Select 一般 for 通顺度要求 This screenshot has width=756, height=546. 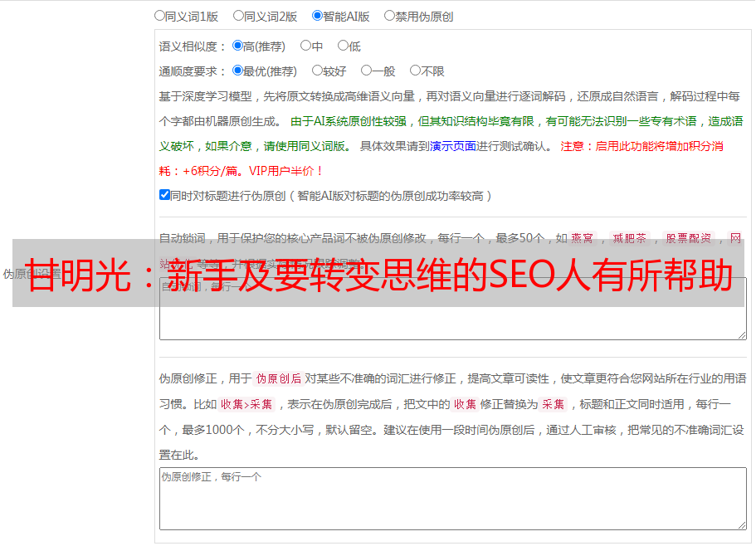366,71
